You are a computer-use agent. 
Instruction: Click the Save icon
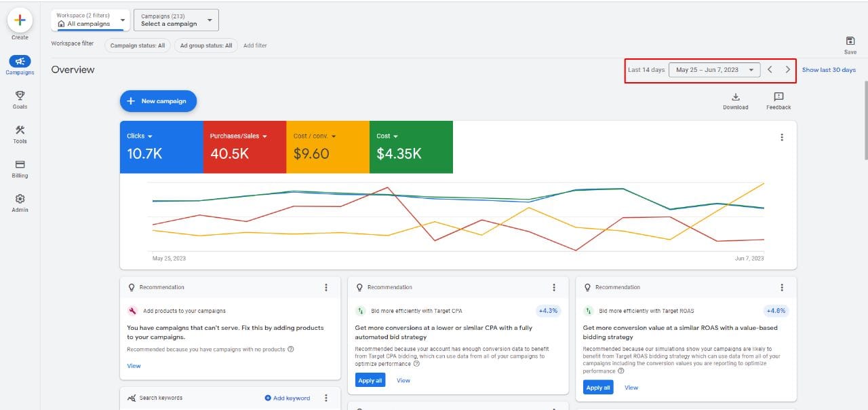[x=850, y=41]
